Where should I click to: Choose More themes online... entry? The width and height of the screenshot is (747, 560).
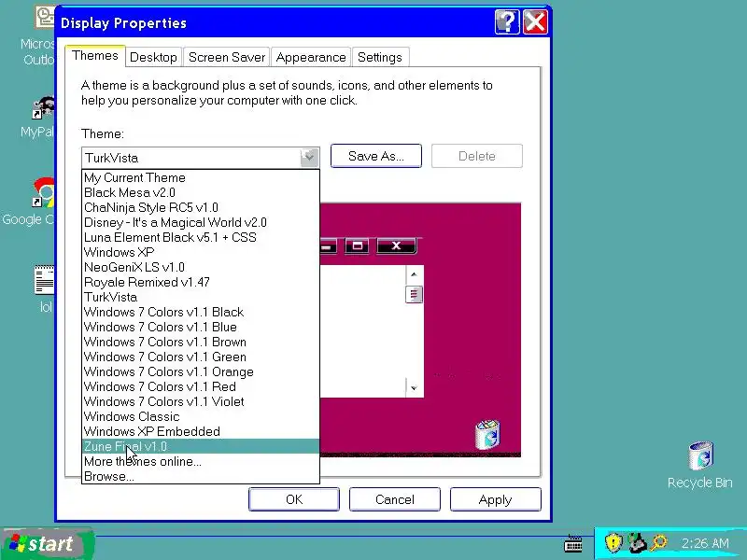tap(201, 461)
